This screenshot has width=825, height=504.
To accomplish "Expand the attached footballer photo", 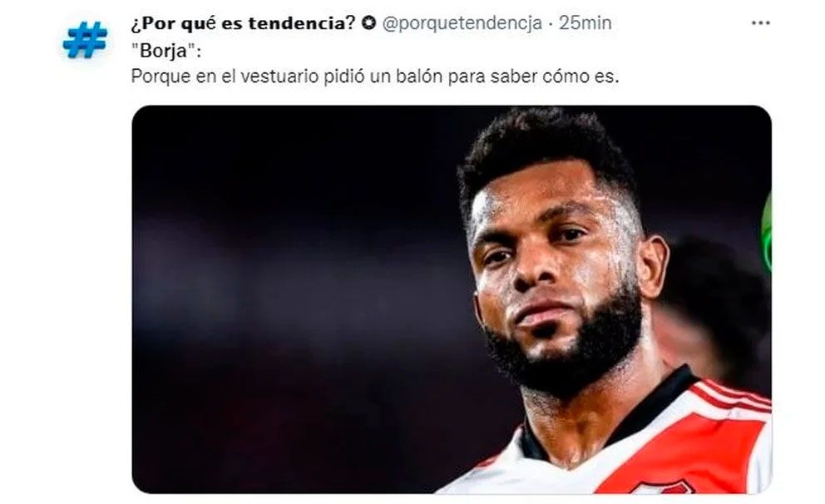I will (452, 299).
